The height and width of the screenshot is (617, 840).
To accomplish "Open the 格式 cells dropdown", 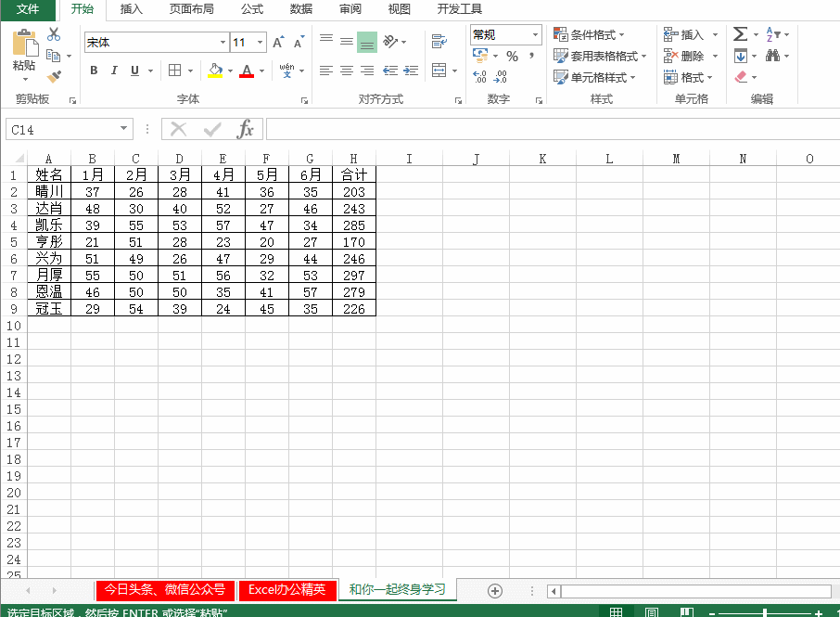I will coord(688,77).
